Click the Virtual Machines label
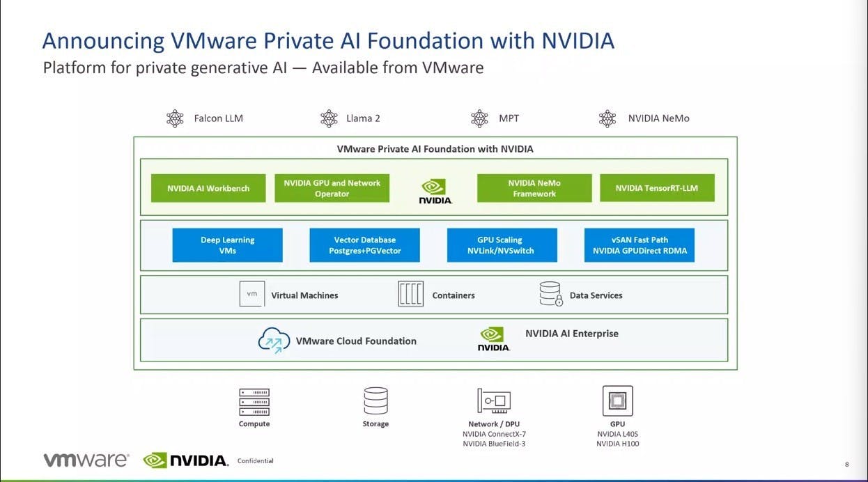 304,295
